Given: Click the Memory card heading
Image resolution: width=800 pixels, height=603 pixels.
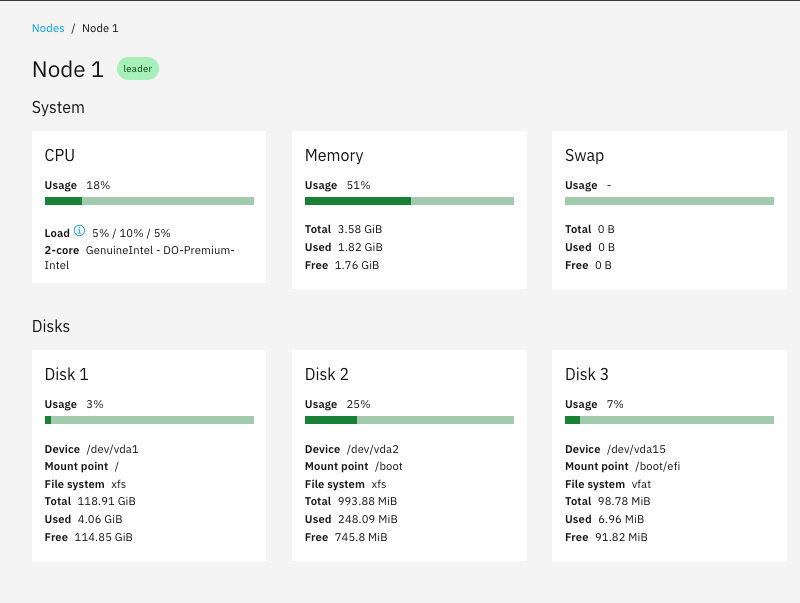Looking at the screenshot, I should 334,155.
